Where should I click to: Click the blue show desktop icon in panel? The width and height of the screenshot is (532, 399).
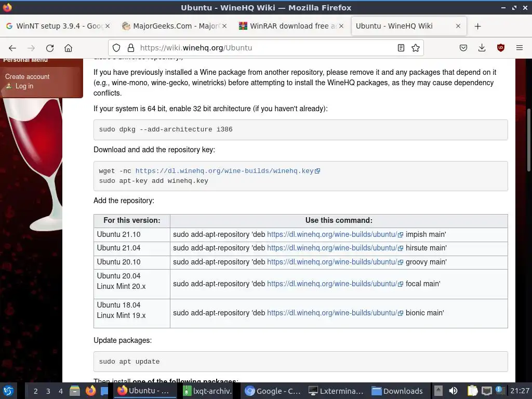104,391
